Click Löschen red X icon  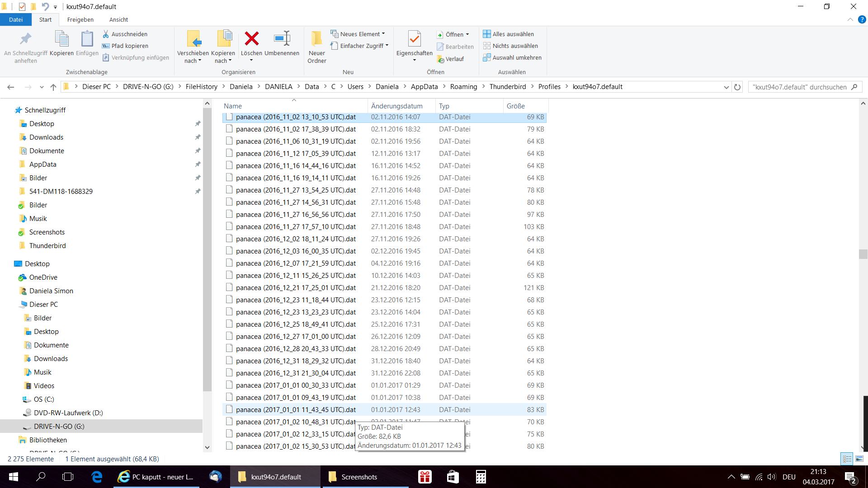(x=251, y=38)
